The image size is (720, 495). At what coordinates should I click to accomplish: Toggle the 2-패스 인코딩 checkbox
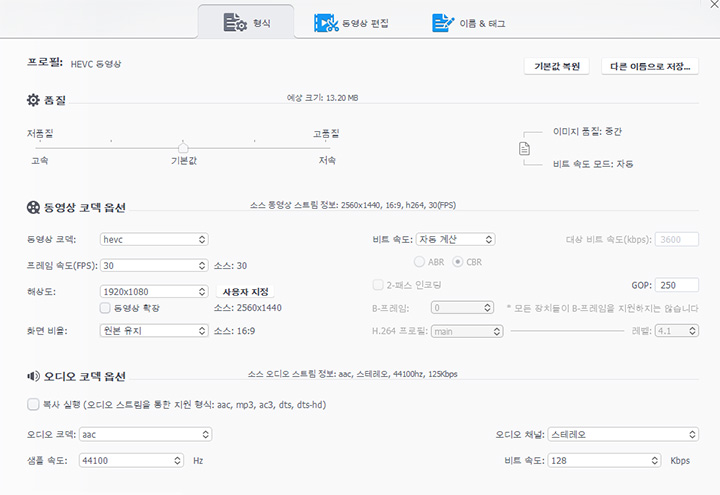point(377,285)
